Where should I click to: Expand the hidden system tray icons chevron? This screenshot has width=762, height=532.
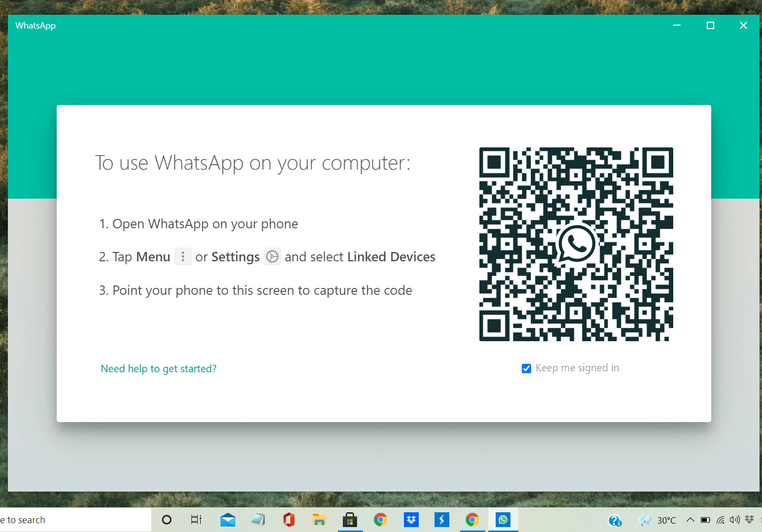690,520
